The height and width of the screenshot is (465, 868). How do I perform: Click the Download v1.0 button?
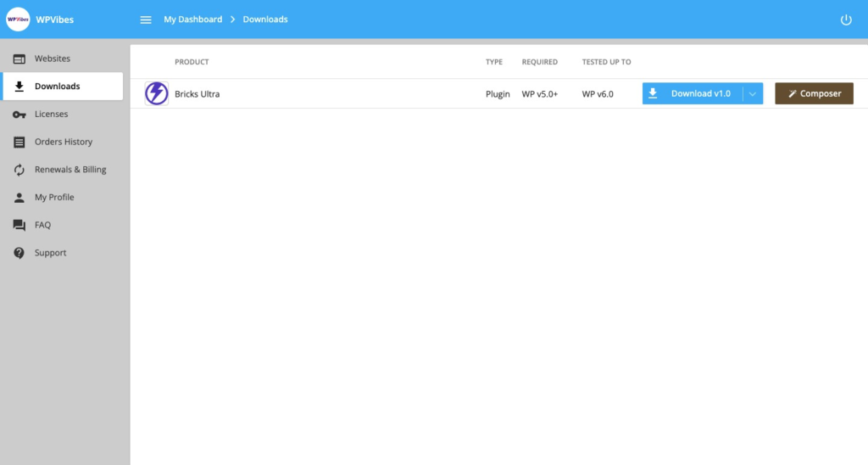692,93
